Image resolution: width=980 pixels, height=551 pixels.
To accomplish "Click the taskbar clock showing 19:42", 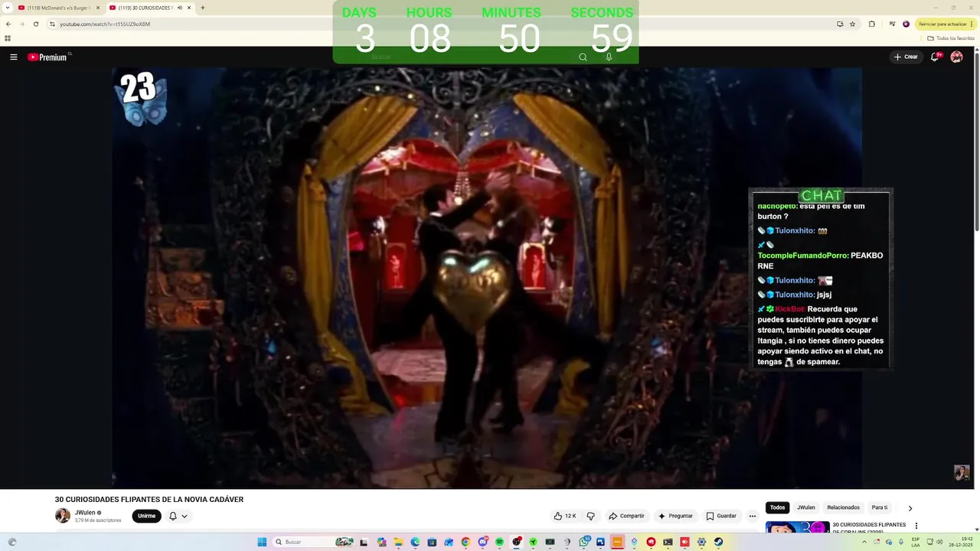I will pos(961,542).
